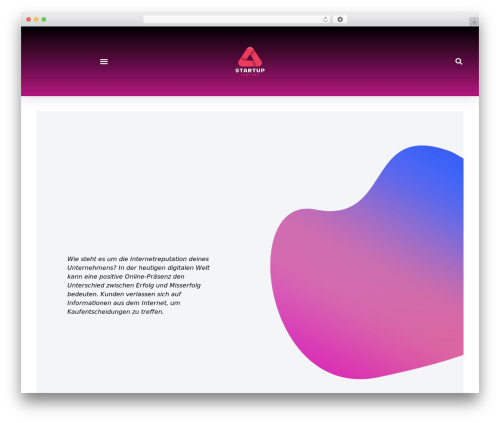
Task: Minimize the window with the yellow button
Action: coord(36,19)
